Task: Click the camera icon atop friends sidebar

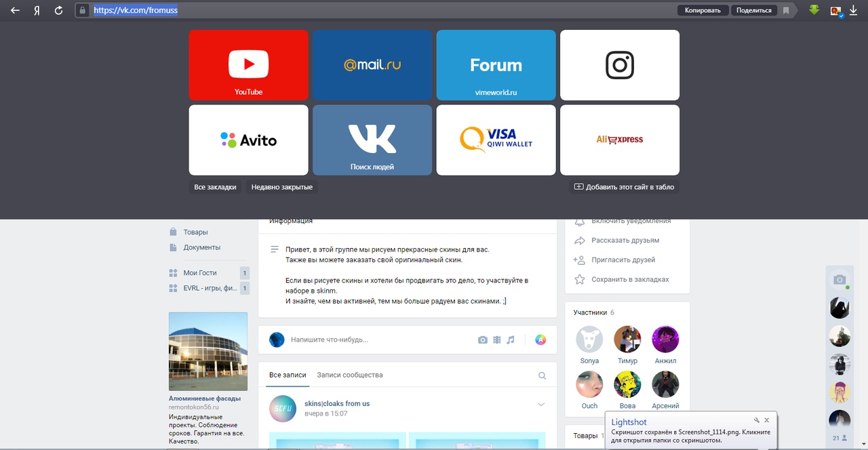Action: click(x=840, y=280)
